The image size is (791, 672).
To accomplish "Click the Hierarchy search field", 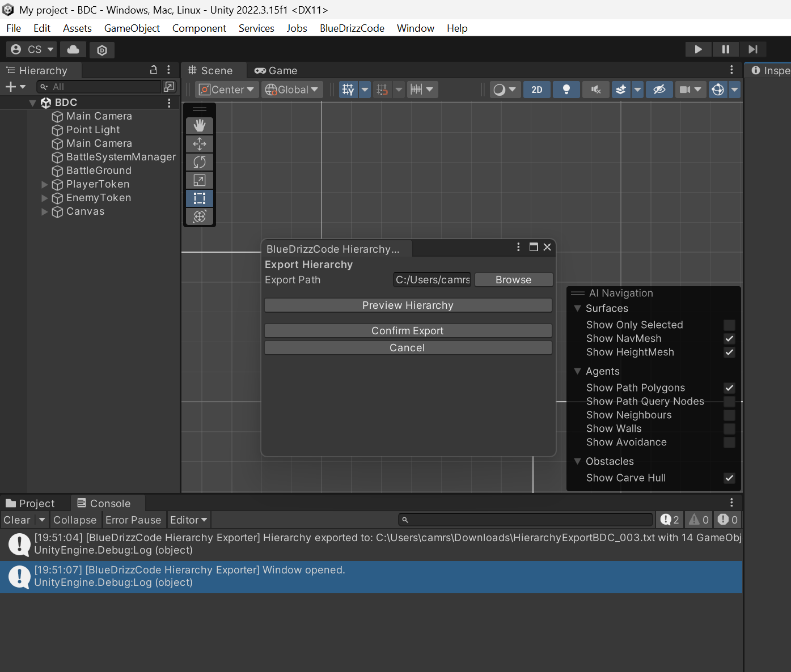I will 99,87.
